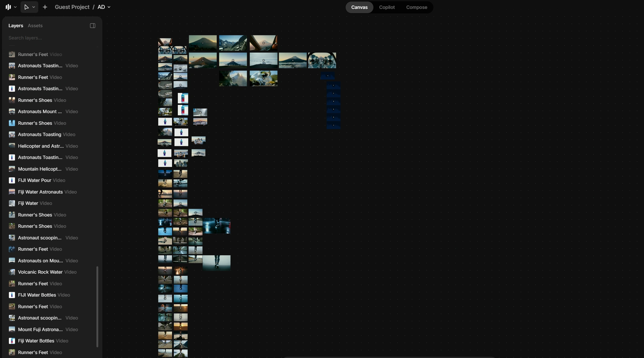Click the plus add button
The image size is (644, 358).
coord(45,7)
